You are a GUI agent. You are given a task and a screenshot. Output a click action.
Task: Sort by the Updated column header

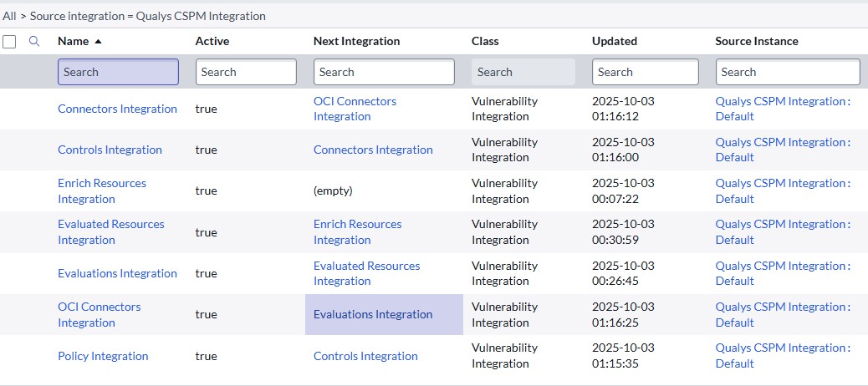(615, 41)
